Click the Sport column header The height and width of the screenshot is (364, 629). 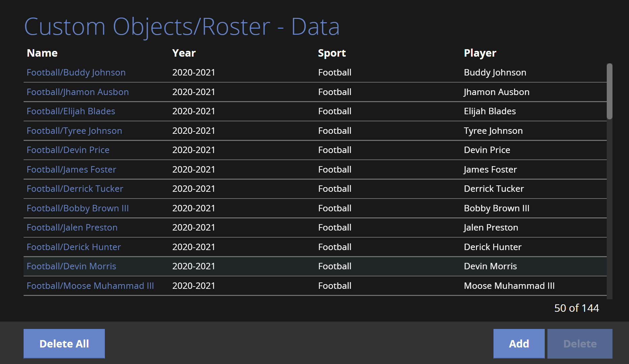(332, 53)
